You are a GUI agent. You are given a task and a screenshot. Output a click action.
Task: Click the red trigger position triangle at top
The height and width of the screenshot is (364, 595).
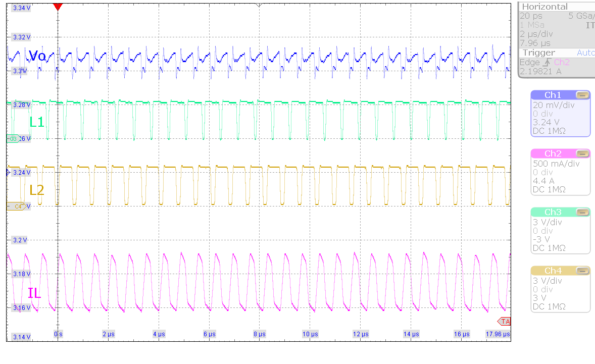pyautogui.click(x=58, y=6)
